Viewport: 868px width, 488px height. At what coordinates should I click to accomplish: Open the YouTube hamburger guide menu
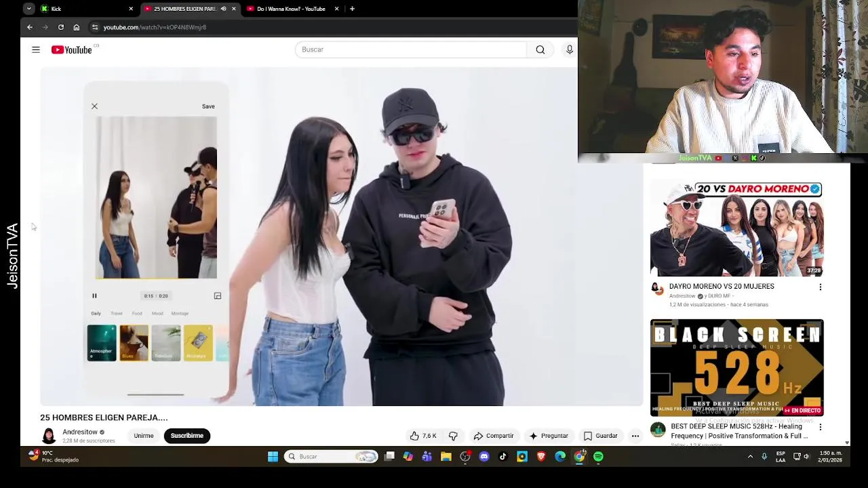pos(36,49)
